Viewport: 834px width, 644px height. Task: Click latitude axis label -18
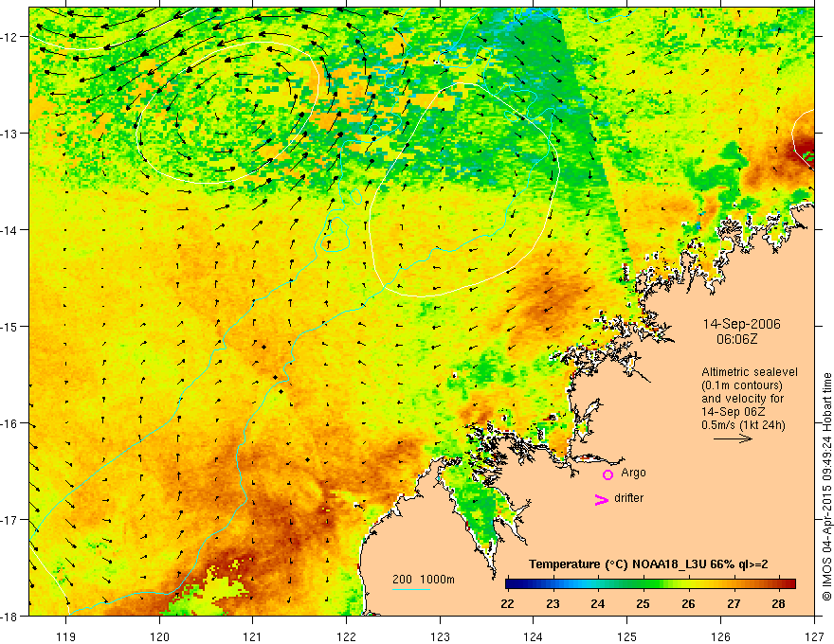(x=9, y=616)
